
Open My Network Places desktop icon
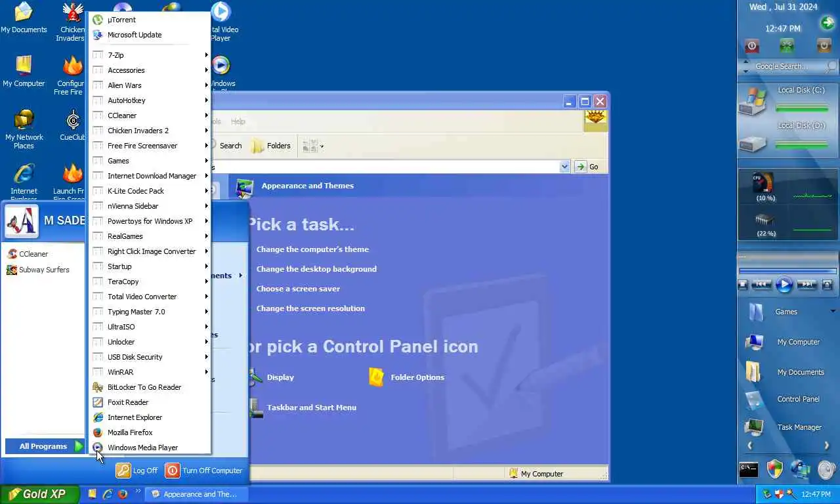point(24,129)
